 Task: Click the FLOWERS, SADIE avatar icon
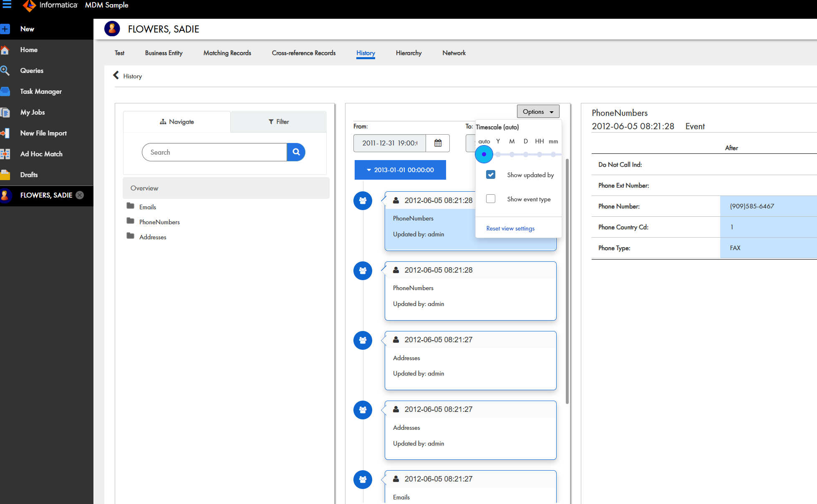pyautogui.click(x=112, y=29)
